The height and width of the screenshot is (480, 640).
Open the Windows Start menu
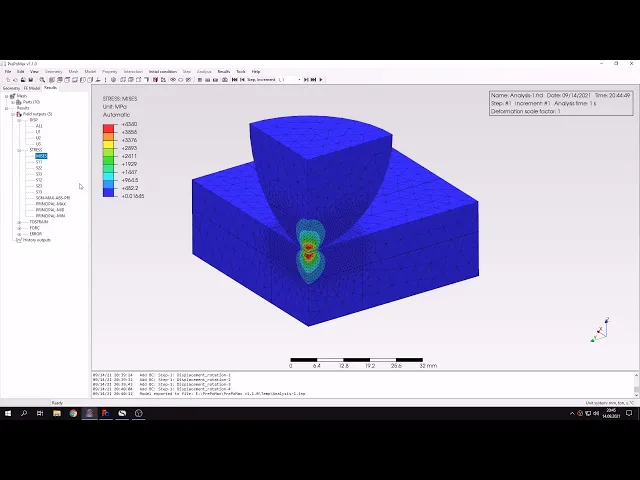8,413
